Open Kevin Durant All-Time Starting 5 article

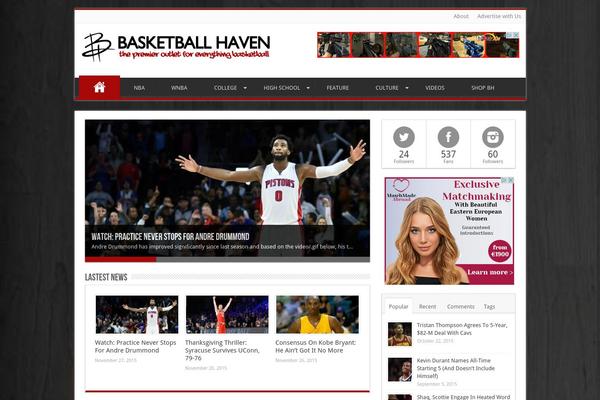(x=455, y=368)
